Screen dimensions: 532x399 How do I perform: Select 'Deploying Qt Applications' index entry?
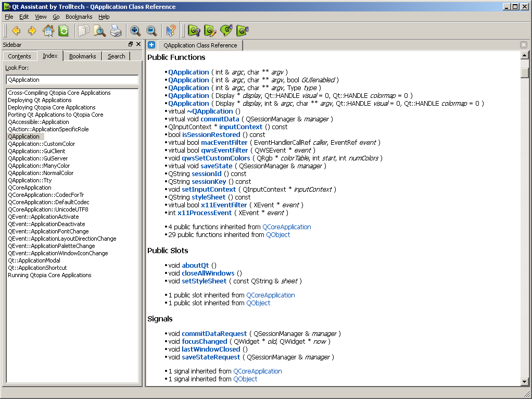(x=40, y=100)
